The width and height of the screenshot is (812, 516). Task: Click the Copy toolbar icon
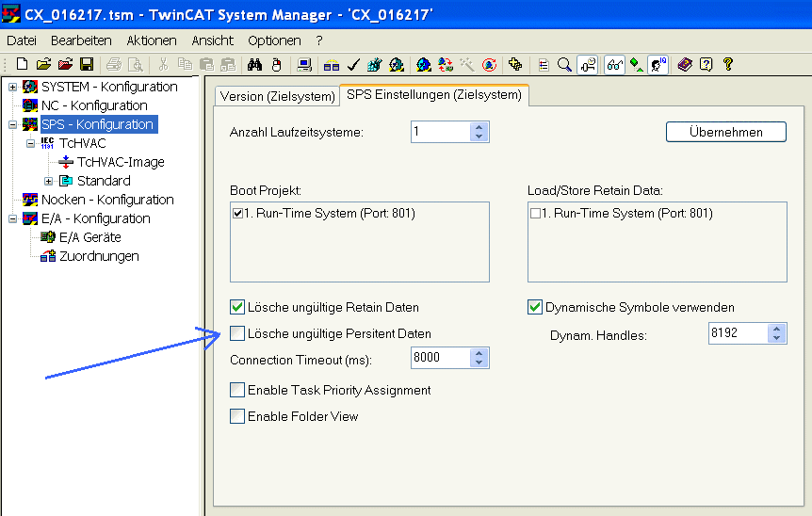coord(185,64)
